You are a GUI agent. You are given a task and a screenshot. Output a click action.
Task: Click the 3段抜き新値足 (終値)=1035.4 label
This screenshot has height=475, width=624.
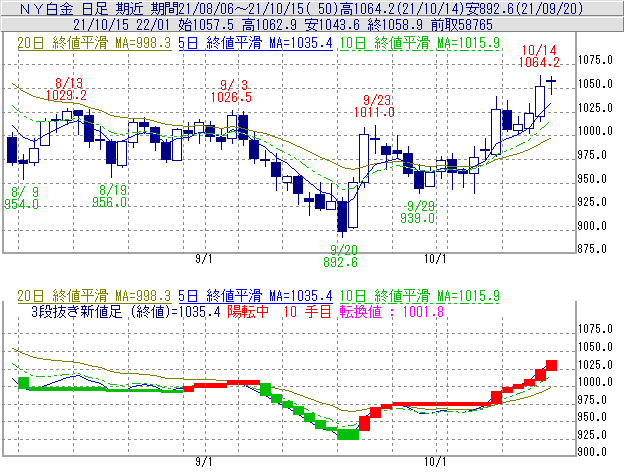(126, 311)
